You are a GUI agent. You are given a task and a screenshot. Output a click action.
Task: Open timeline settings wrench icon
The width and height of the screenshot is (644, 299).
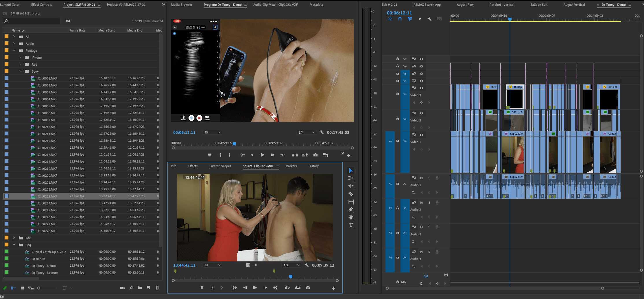pos(429,19)
